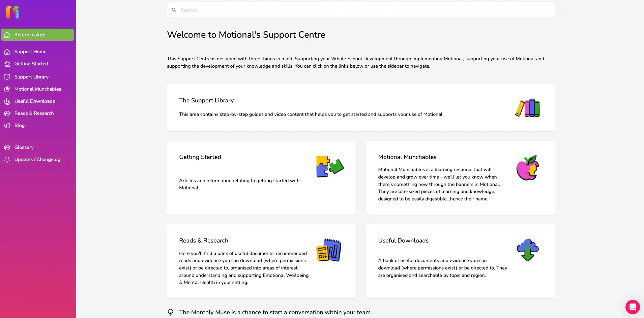Open Motional Munchables card heading
Image resolution: width=644 pixels, height=318 pixels.
(x=407, y=157)
